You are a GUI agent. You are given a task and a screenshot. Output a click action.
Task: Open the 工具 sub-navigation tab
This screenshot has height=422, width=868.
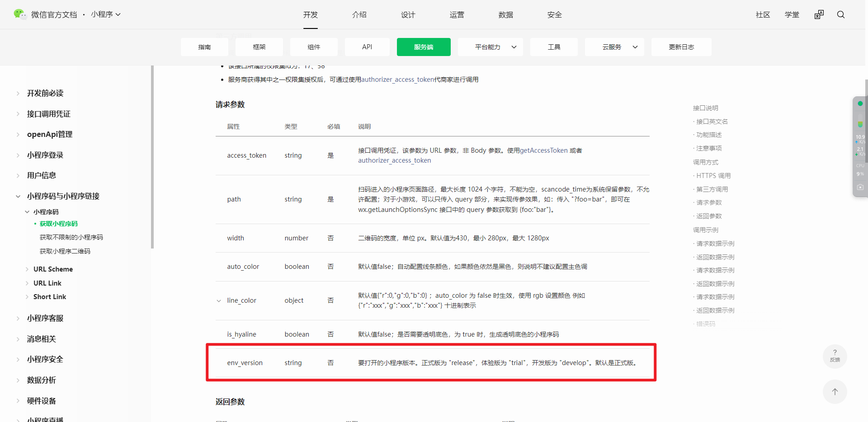[x=554, y=47]
